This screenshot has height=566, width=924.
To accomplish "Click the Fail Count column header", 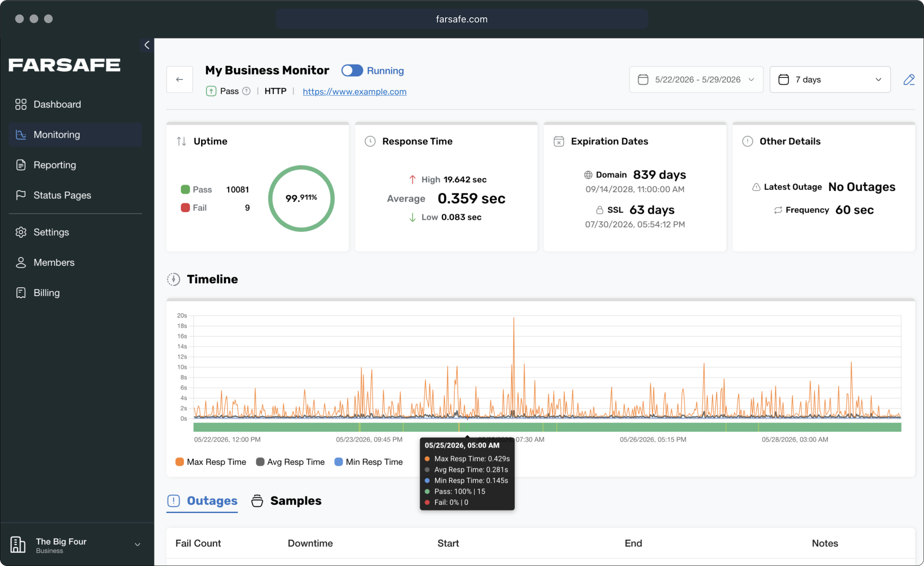I will [x=198, y=543].
